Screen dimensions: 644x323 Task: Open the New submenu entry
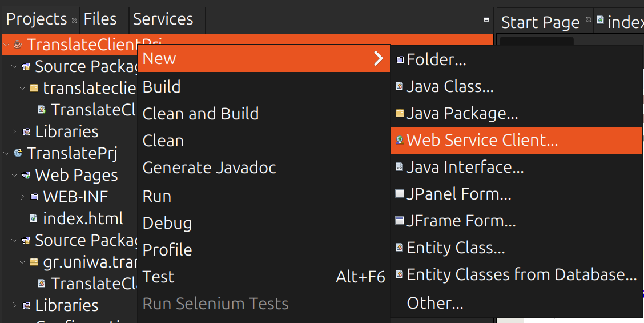click(264, 58)
